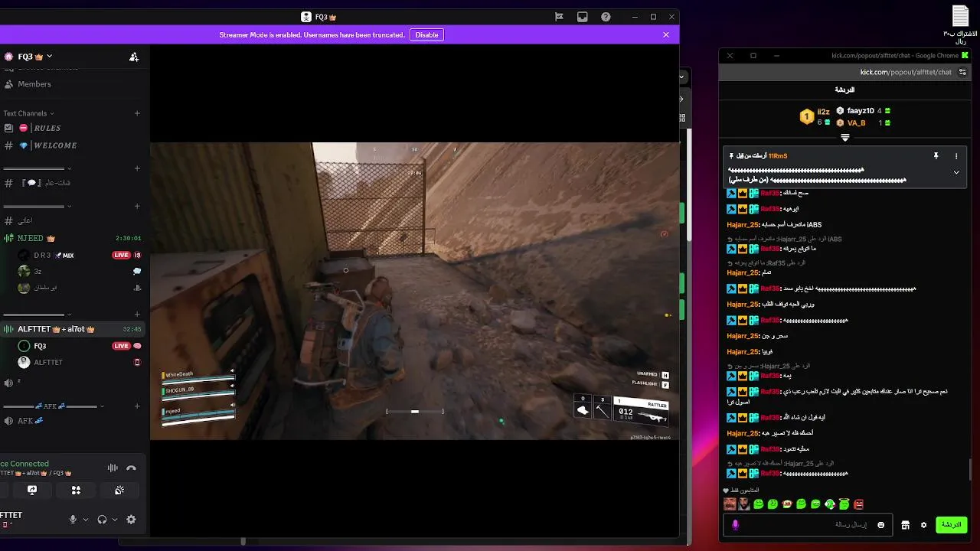980x551 pixels.
Task: Insert the bearded face emote in Kick chat
Action: coord(744,504)
